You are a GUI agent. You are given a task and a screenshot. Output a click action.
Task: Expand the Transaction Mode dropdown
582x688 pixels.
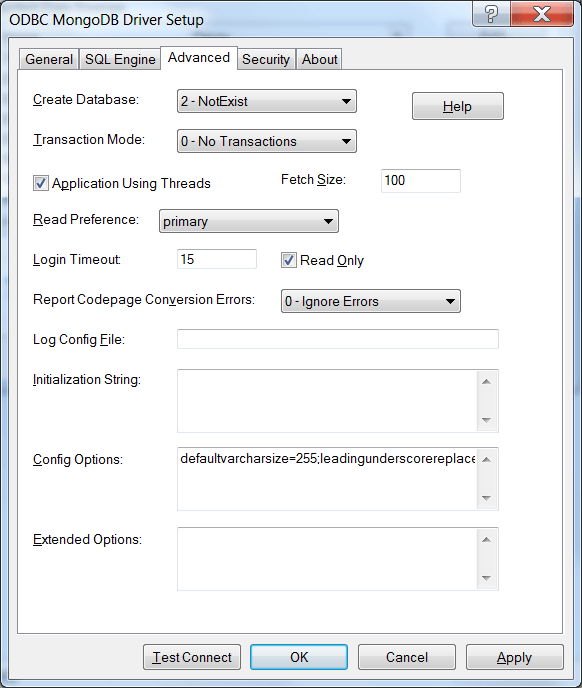[x=267, y=141]
